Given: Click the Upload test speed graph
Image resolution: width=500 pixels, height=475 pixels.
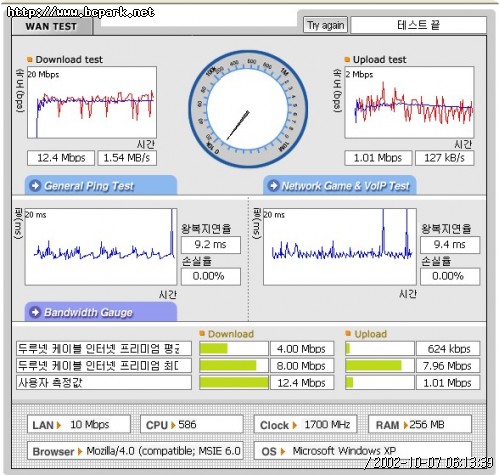Looking at the screenshot, I should coord(409,102).
